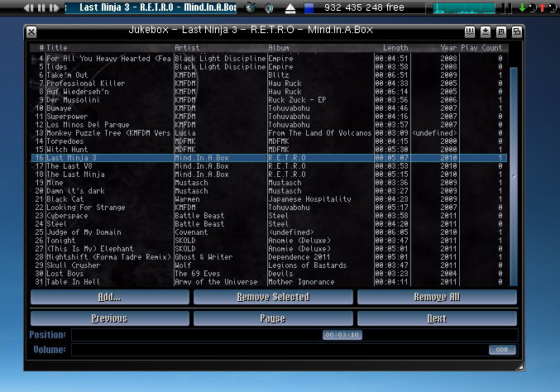Select track 21 "Black Cat"
Viewport: 560px width, 392px height.
pos(269,198)
